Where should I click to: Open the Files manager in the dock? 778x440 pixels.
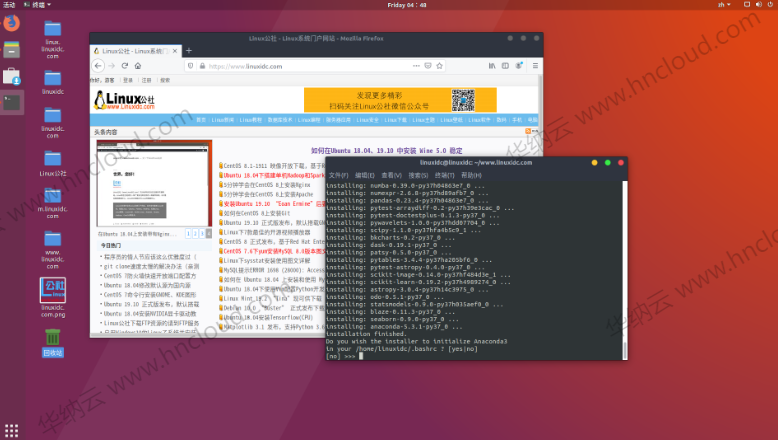coord(11,50)
